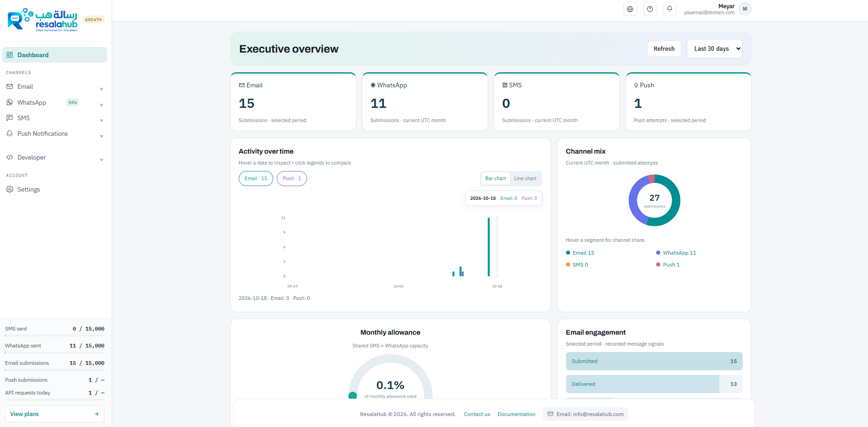Click the Refresh button

tap(664, 48)
